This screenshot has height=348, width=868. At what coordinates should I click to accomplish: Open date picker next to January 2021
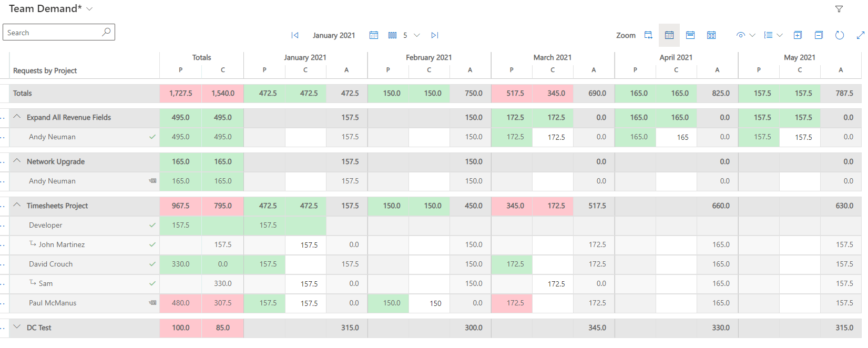(x=374, y=35)
